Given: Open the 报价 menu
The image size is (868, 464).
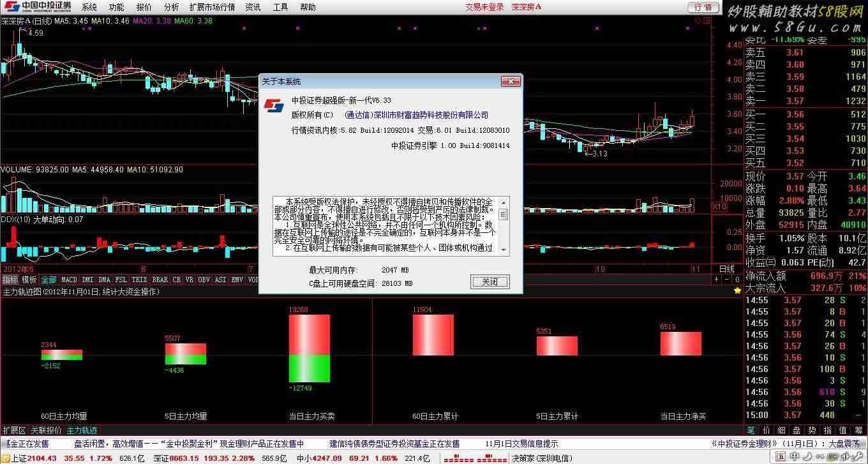Looking at the screenshot, I should [144, 7].
